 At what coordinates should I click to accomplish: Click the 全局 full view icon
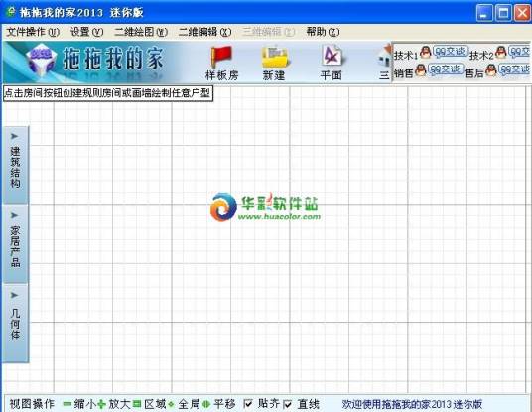point(171,404)
